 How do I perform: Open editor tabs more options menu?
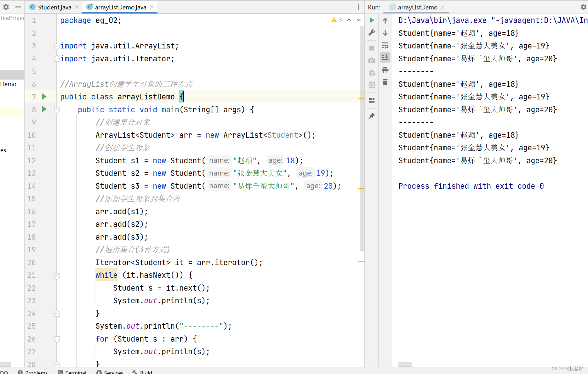click(x=358, y=7)
